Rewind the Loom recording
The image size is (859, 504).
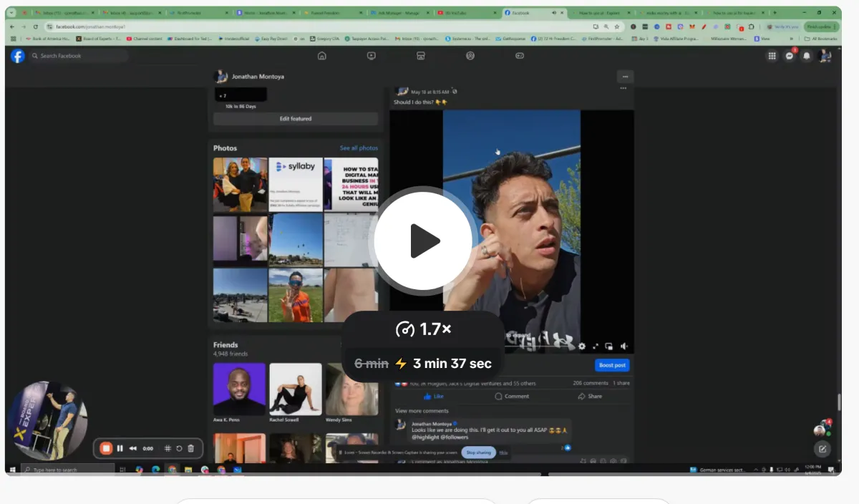pyautogui.click(x=132, y=448)
